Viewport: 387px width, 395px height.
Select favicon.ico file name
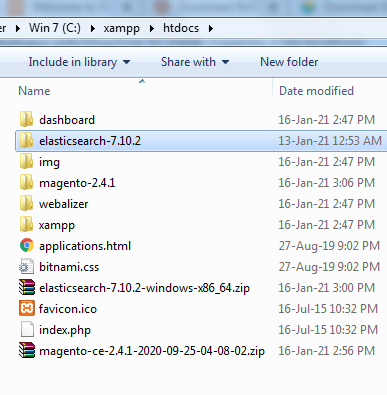click(68, 309)
